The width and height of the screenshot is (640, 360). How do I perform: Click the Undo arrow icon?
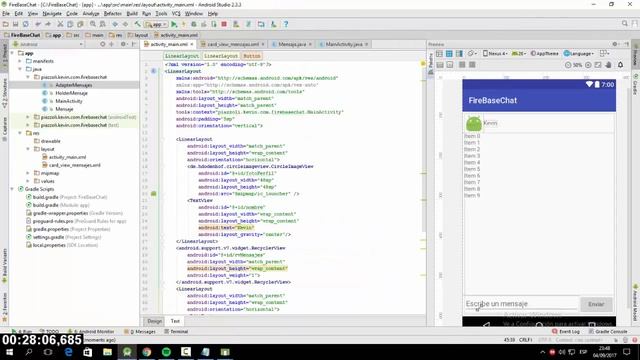(38, 24)
